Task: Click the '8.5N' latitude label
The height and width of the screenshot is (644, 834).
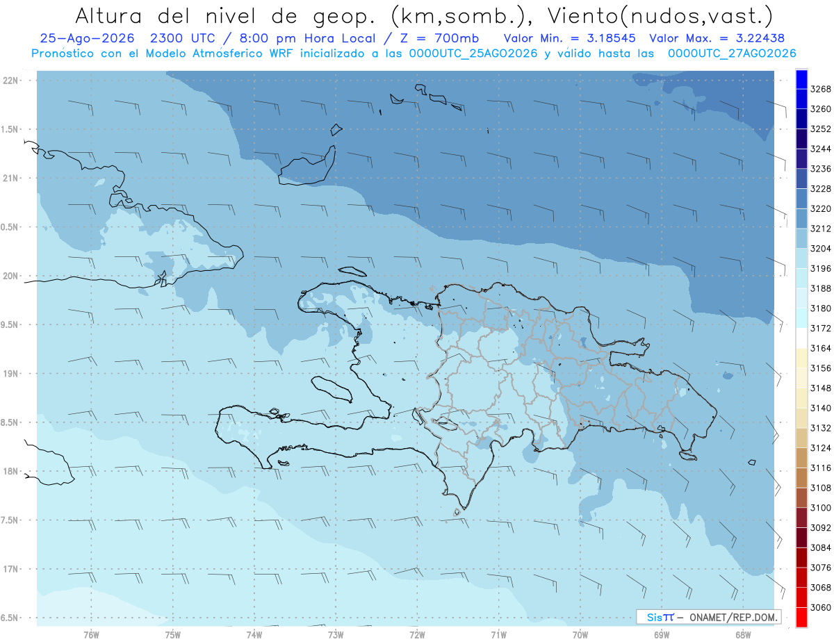Action: point(10,422)
